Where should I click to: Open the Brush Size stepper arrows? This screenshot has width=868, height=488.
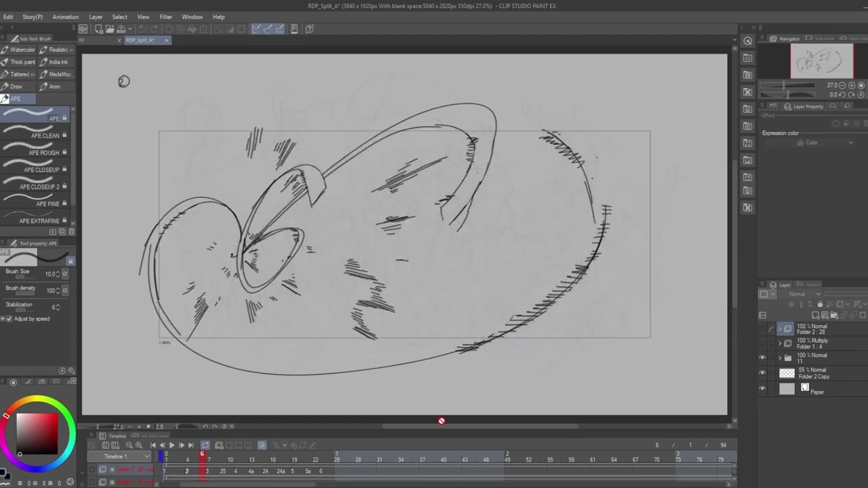(58, 274)
